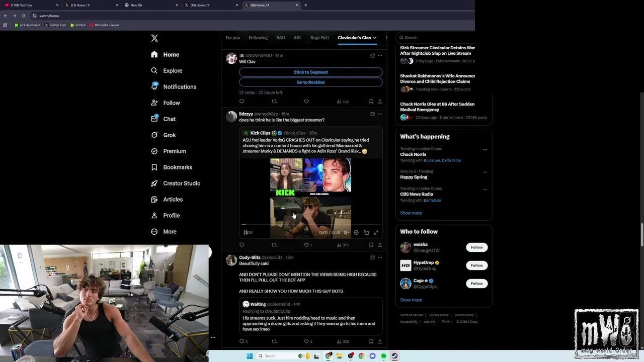Reply to lidzyy's post

(242, 245)
